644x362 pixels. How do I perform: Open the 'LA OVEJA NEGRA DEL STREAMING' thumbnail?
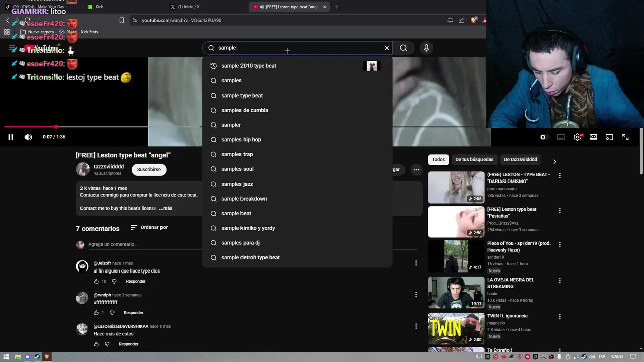coord(456,292)
